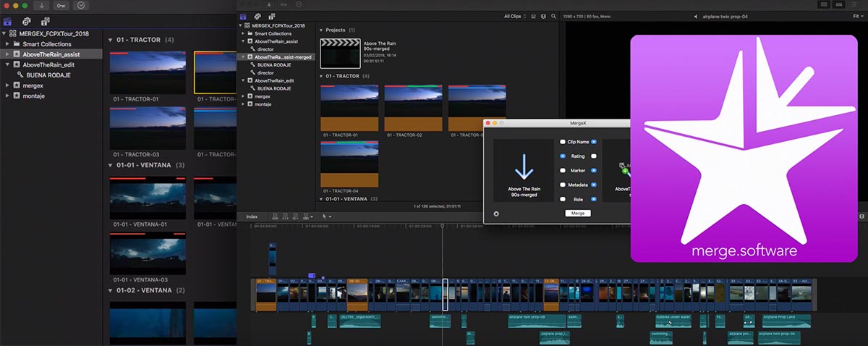
Task: Uncheck right Marker checkbox in MergeX
Action: point(594,170)
